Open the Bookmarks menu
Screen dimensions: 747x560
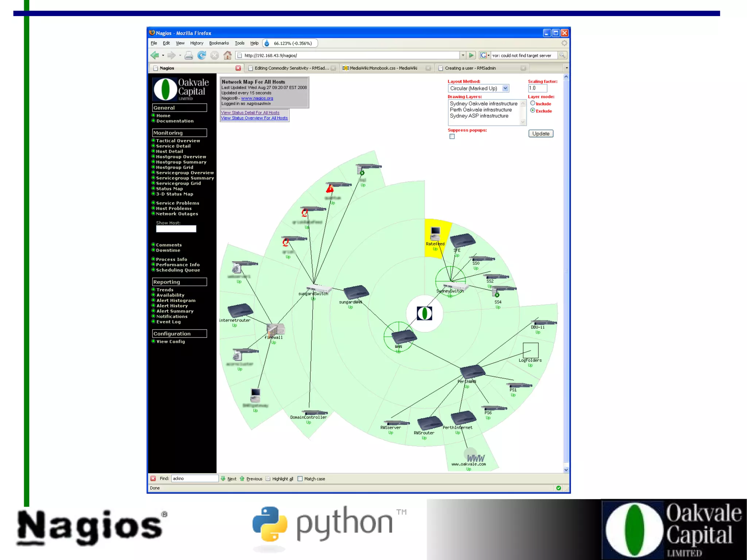tap(219, 43)
